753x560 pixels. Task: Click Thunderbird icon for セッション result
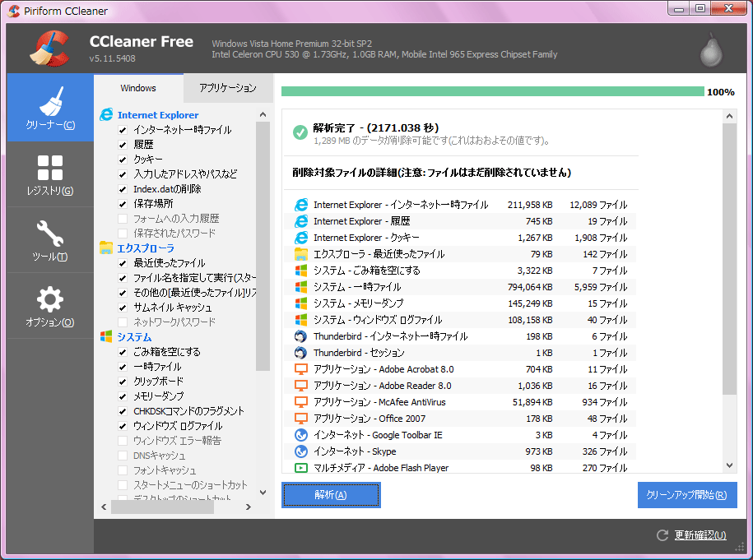[301, 353]
